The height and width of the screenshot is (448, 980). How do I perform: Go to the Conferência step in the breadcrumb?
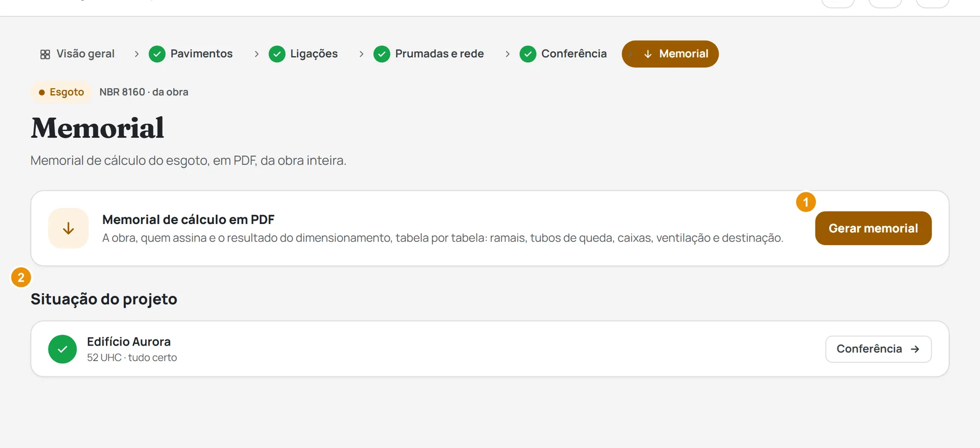(563, 54)
